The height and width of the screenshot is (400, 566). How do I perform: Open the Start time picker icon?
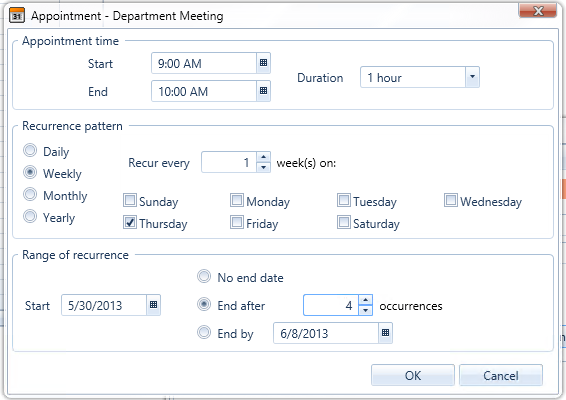click(x=264, y=63)
